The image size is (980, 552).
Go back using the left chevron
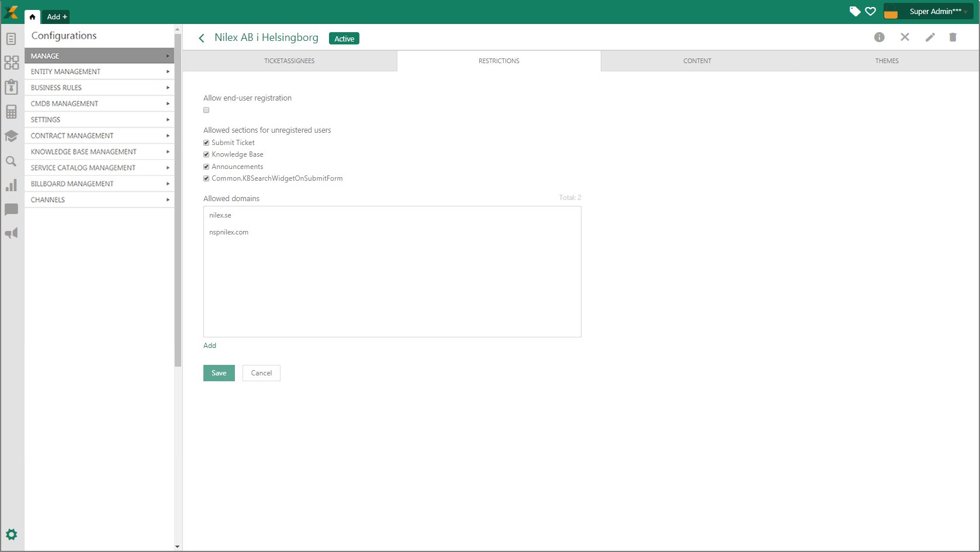(x=202, y=38)
